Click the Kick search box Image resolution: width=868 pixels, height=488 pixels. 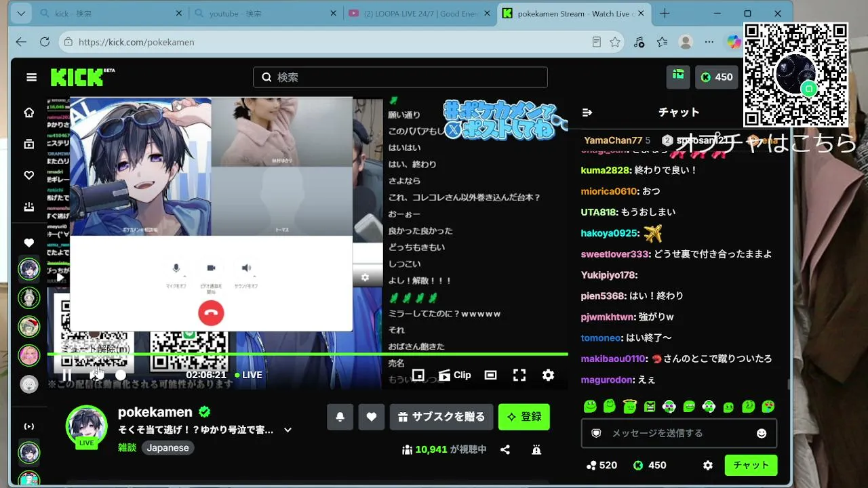400,77
